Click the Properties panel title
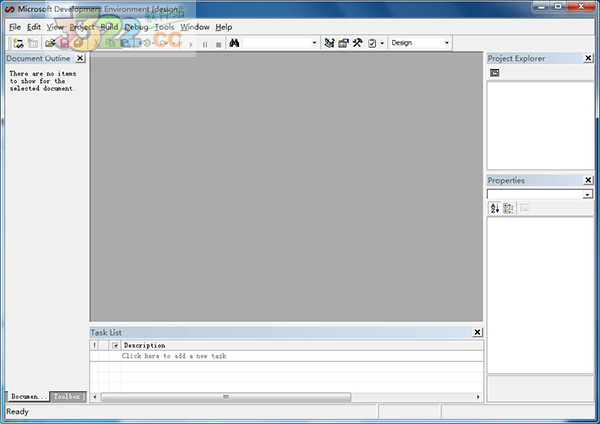Image resolution: width=600 pixels, height=424 pixels. click(506, 180)
